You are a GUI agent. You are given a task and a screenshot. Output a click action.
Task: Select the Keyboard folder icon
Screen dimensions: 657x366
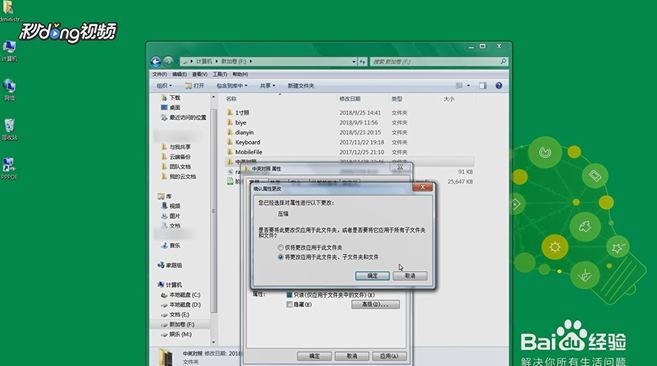point(230,142)
